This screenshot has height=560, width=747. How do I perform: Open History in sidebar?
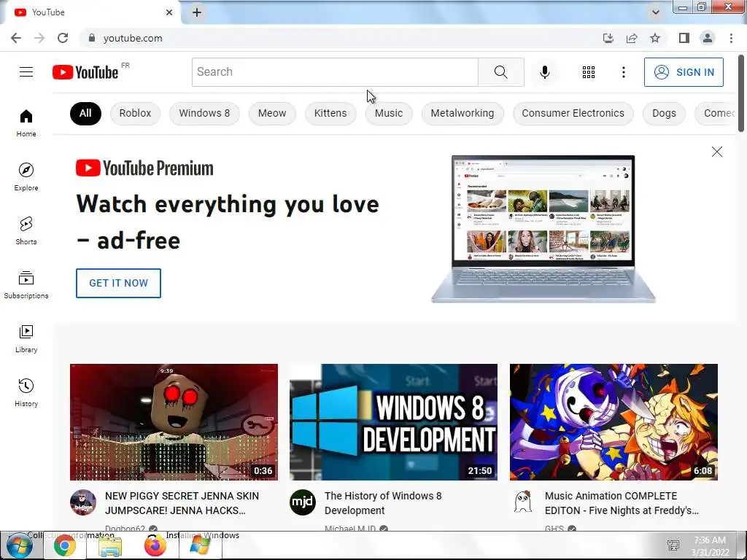coord(26,392)
